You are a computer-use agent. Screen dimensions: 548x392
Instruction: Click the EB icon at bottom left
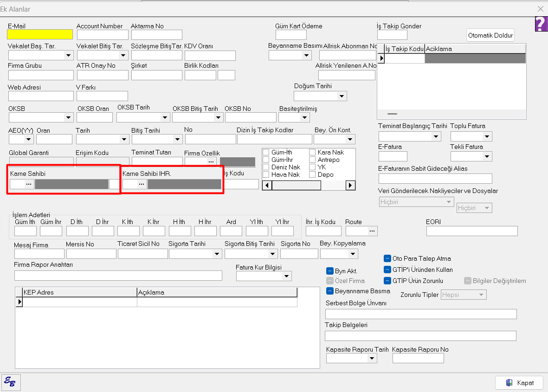coord(10,382)
